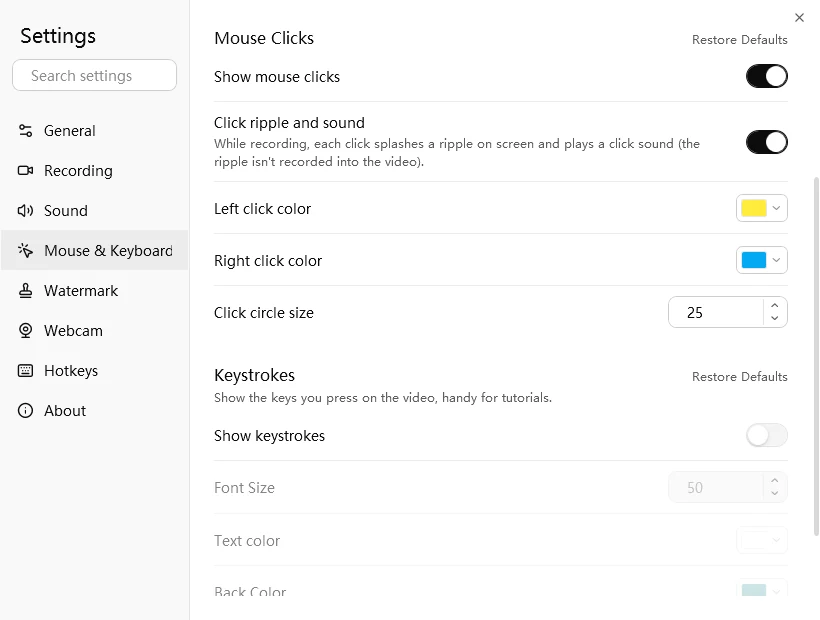The image size is (820, 620).
Task: Click the Sound speaker icon in sidebar
Action: tap(25, 211)
